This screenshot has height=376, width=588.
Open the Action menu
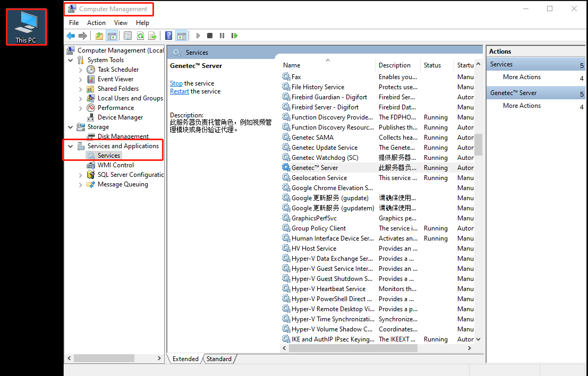pyautogui.click(x=96, y=23)
